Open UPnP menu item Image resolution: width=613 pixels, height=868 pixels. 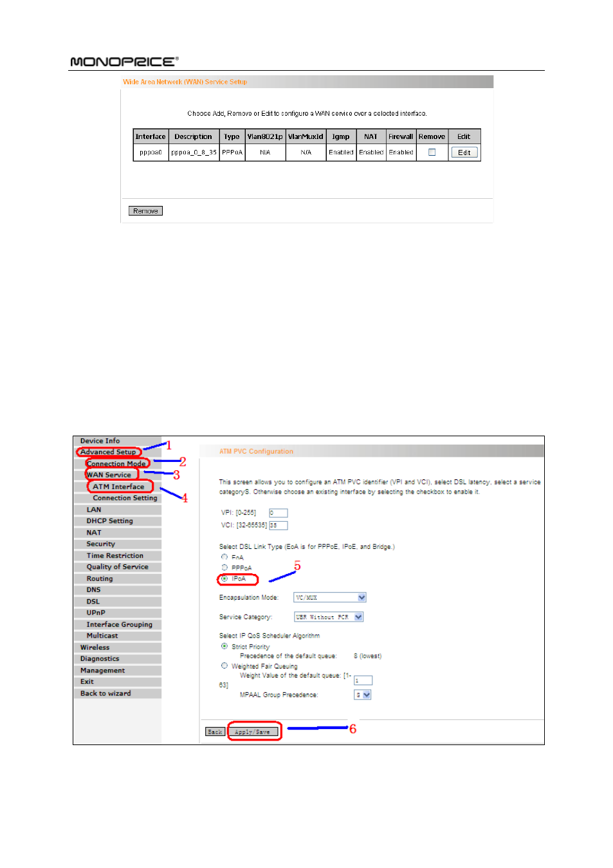pos(96,613)
